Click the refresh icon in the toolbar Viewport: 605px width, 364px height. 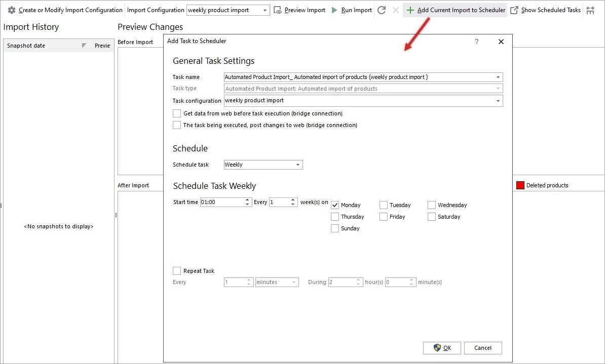pos(382,10)
